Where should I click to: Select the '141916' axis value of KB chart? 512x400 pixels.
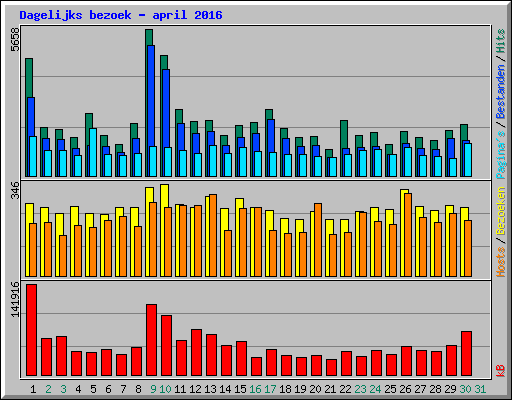[15, 299]
